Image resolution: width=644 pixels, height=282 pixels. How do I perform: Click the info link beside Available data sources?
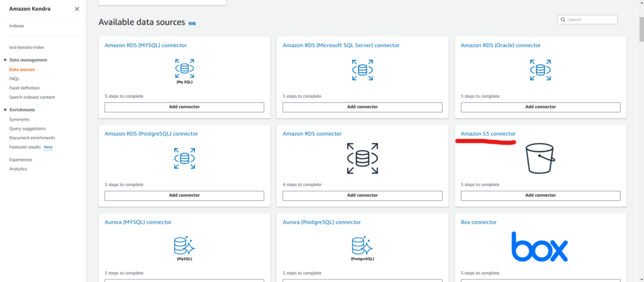pyautogui.click(x=192, y=23)
